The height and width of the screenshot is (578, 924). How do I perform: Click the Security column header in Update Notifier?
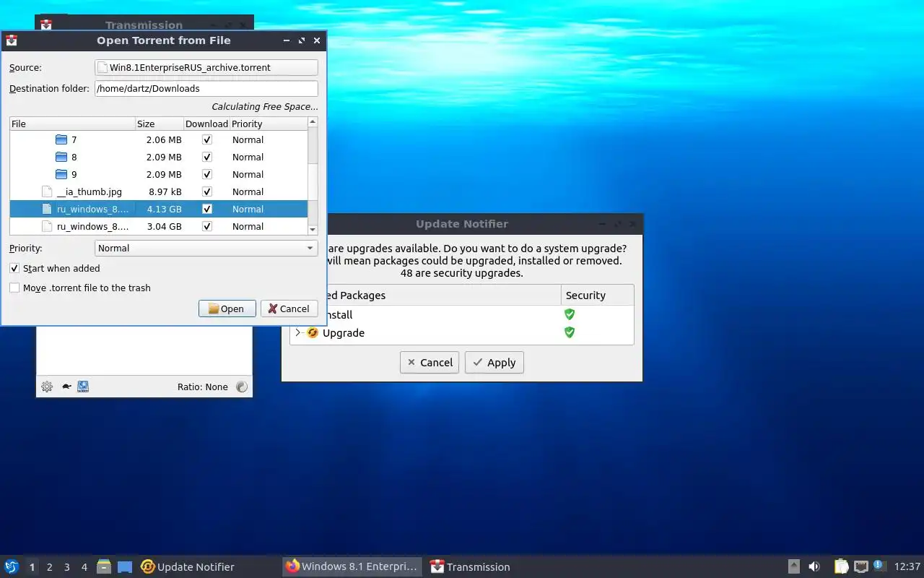[597, 295]
